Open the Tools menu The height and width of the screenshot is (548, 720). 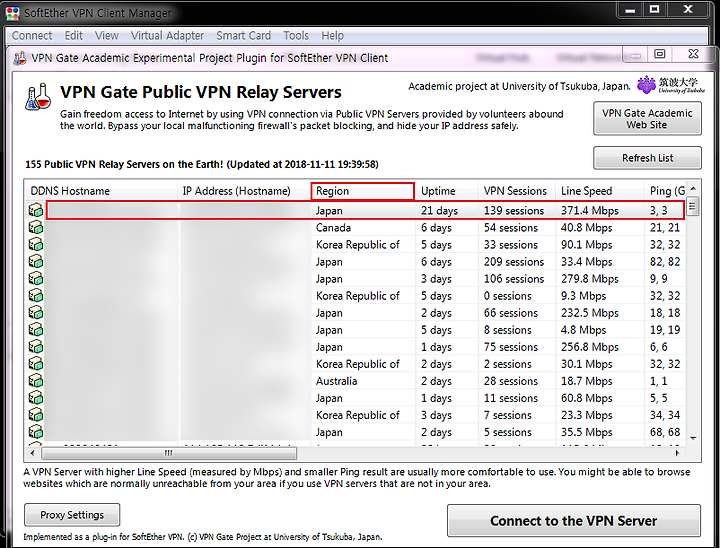tap(296, 35)
